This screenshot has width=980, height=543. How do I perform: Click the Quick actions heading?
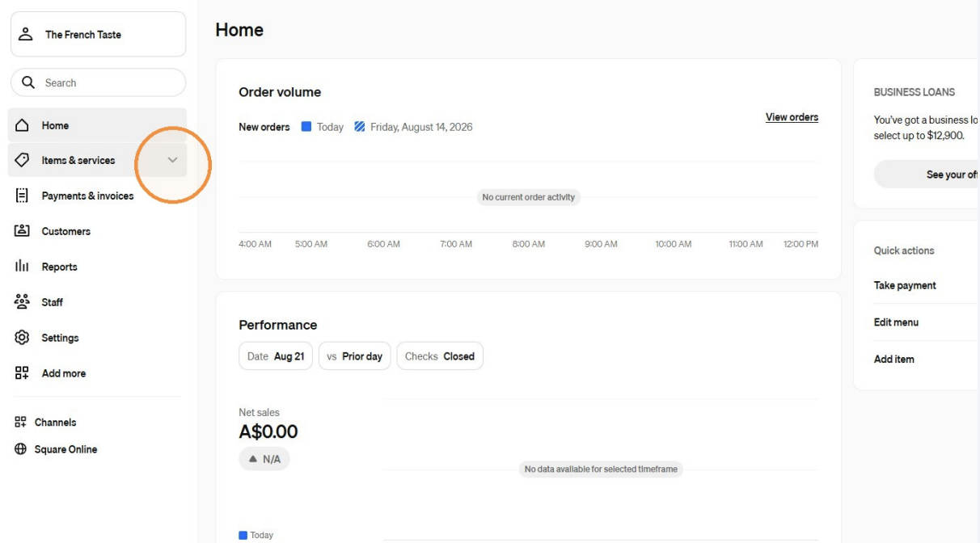904,250
